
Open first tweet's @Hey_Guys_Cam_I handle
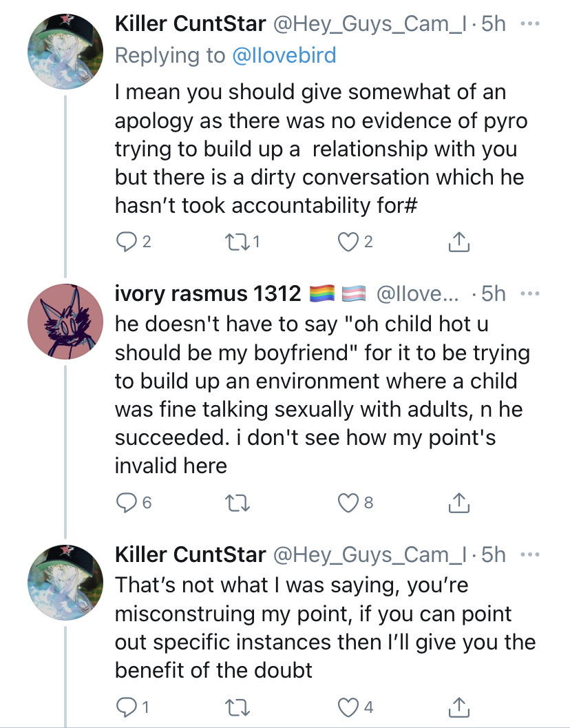point(370,23)
